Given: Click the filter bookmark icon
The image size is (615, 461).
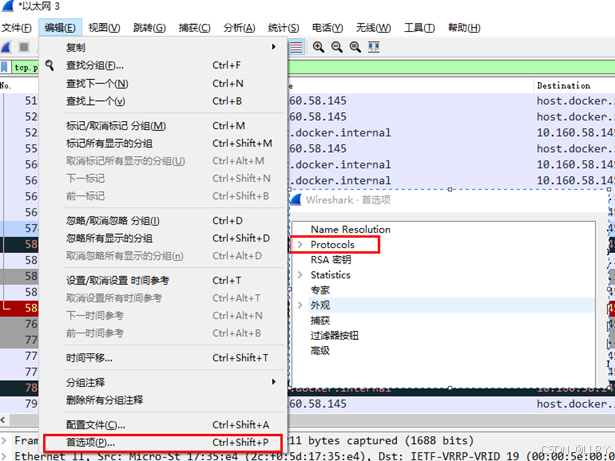Looking at the screenshot, I should (4, 67).
